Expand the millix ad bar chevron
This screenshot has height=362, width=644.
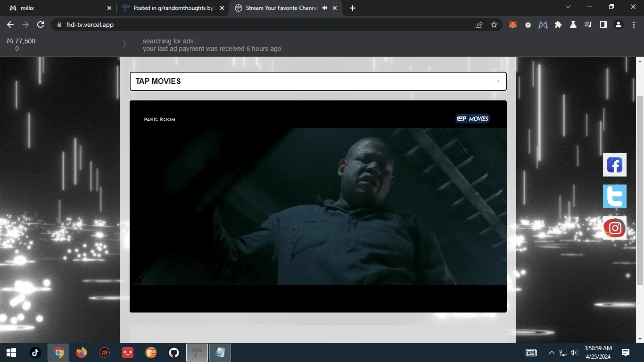[124, 44]
